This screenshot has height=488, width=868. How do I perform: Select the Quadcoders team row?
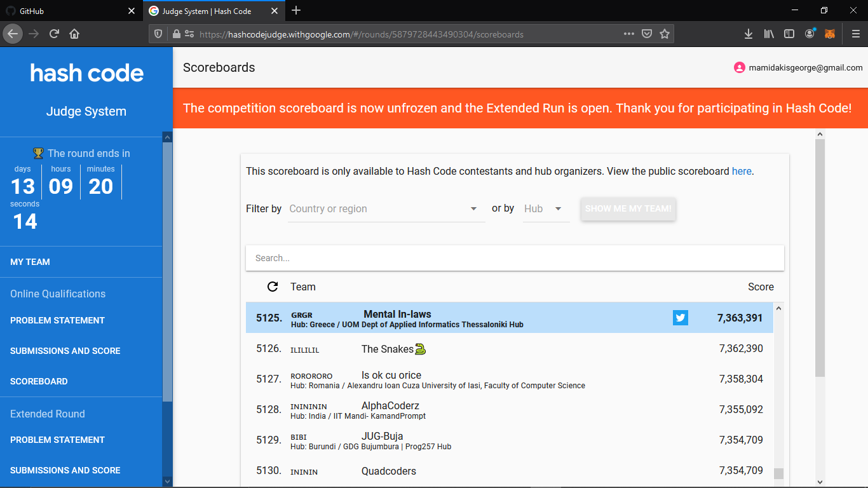coord(510,471)
